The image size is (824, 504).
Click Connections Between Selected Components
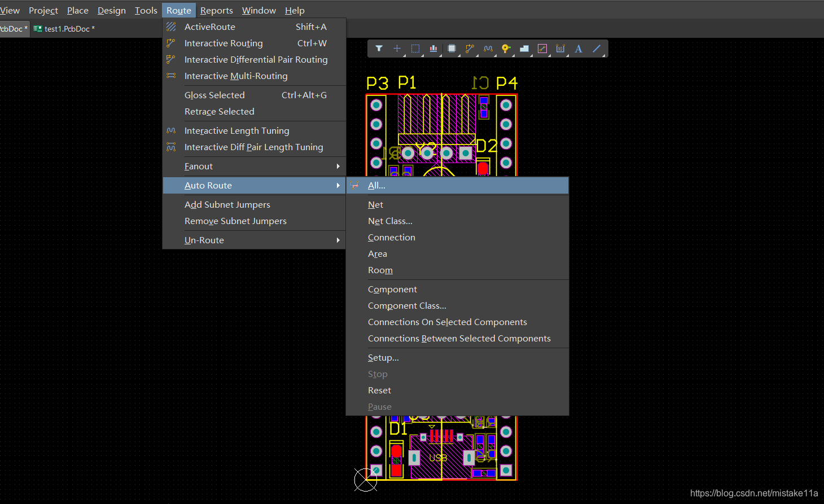coord(459,339)
